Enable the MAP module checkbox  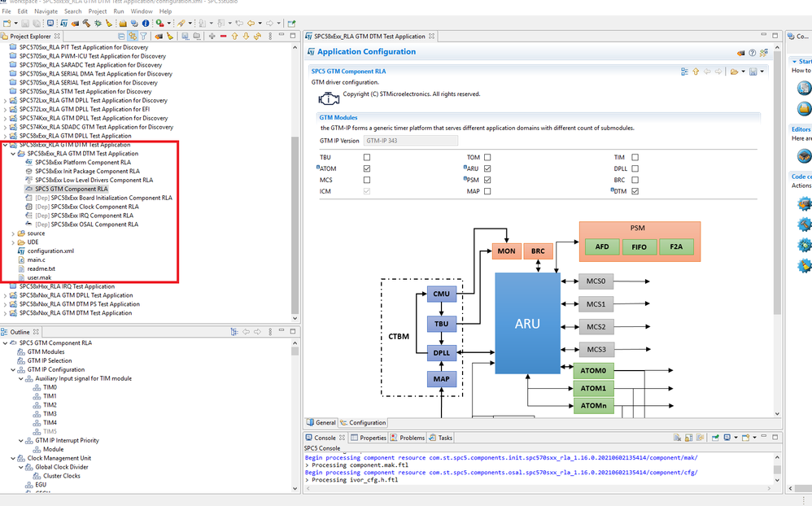pyautogui.click(x=487, y=191)
